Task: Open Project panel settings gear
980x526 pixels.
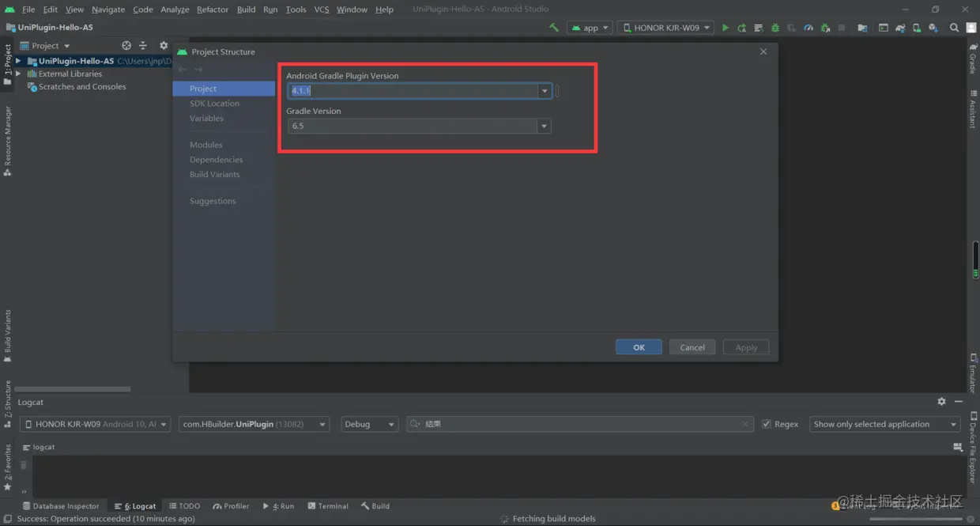Action: (x=164, y=46)
